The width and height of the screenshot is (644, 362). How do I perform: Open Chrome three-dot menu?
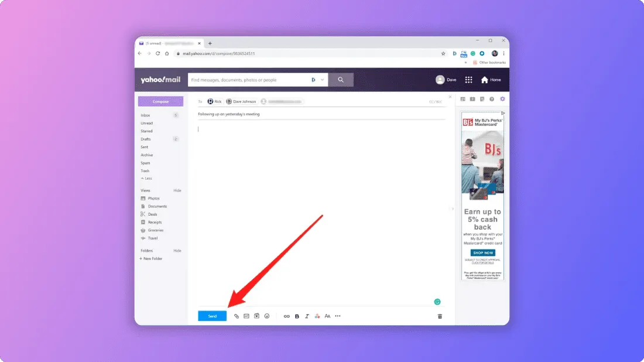coord(504,53)
